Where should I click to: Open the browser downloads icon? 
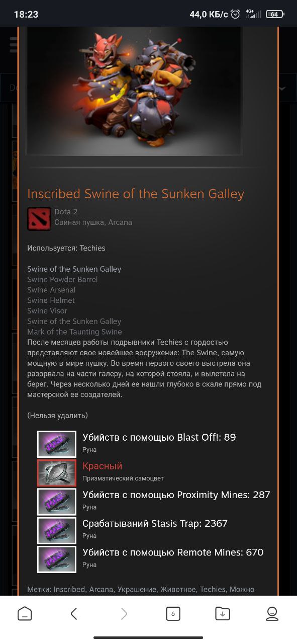pos(223,613)
